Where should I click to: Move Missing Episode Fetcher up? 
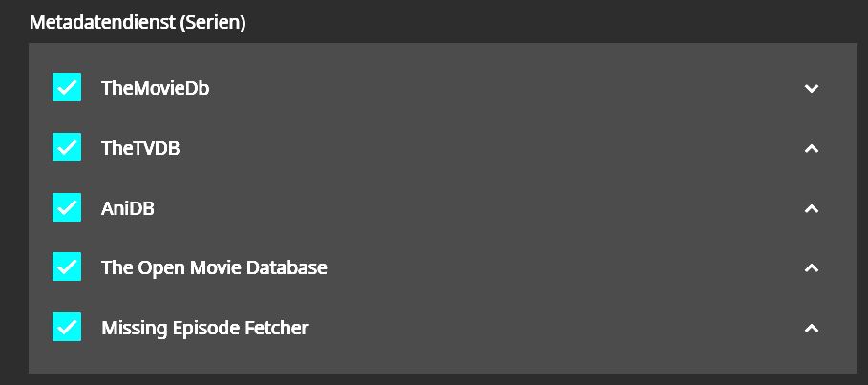[812, 328]
